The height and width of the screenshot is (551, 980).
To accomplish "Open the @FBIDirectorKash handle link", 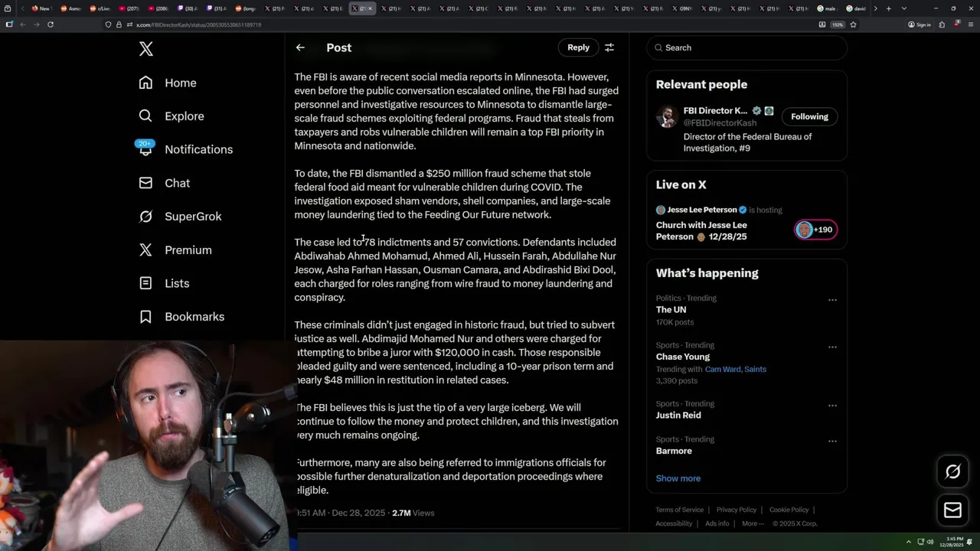I will 720,122.
